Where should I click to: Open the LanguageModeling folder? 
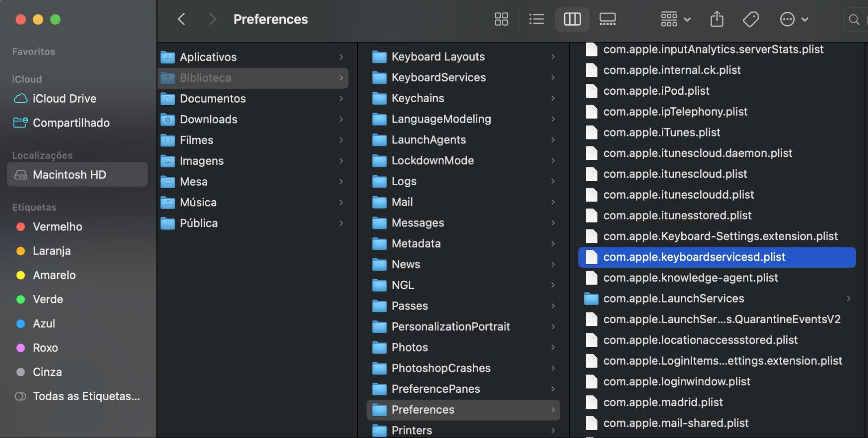pos(463,119)
